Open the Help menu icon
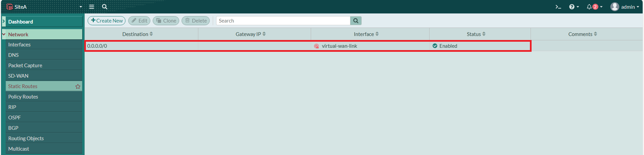Screen dimensions: 644x155 click(x=574, y=7)
